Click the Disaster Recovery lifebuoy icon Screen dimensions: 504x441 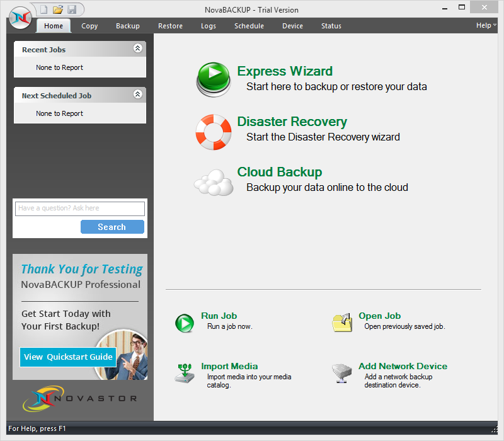pyautogui.click(x=214, y=131)
